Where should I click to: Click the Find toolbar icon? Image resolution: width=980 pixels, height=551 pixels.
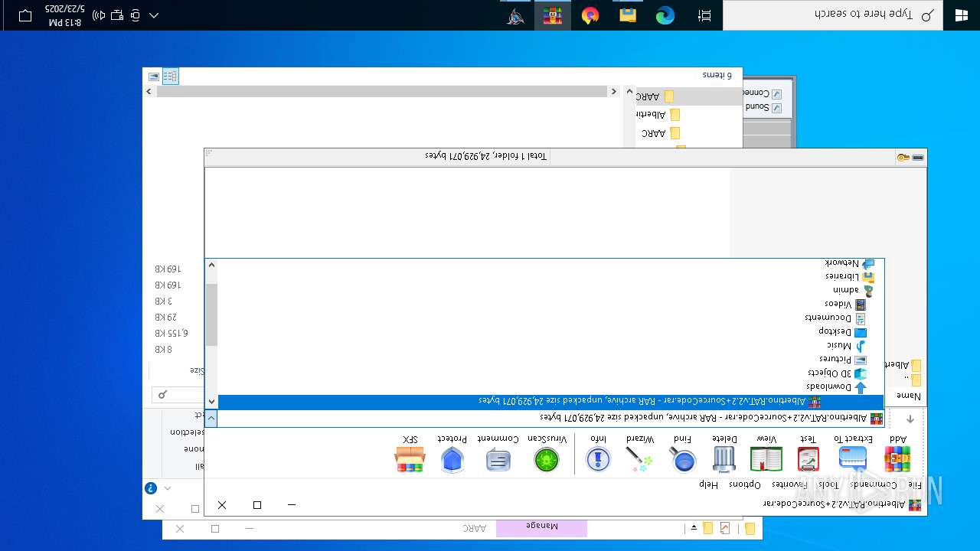[x=683, y=458]
